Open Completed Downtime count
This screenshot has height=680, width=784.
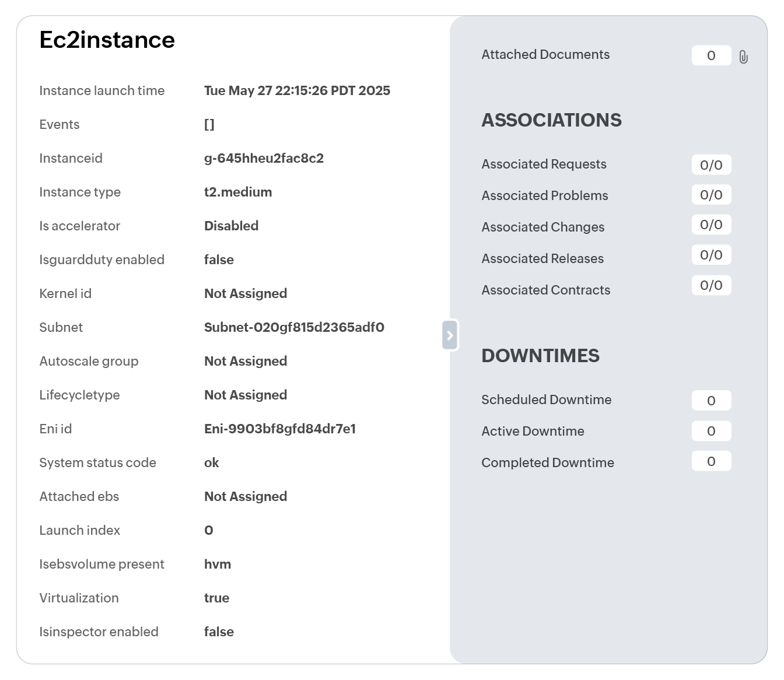711,461
